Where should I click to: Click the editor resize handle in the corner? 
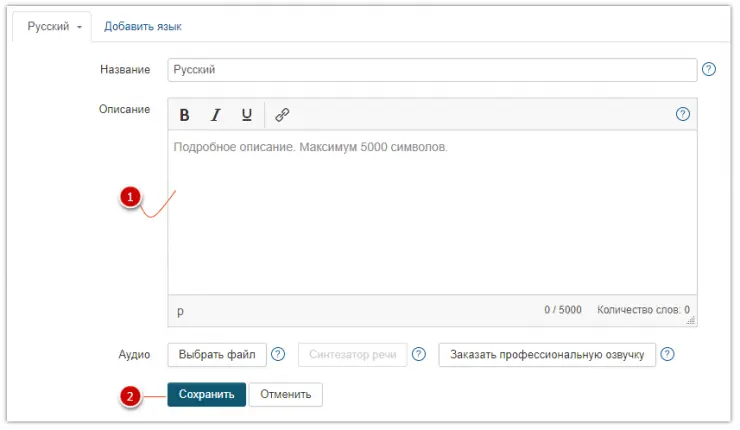[691, 320]
